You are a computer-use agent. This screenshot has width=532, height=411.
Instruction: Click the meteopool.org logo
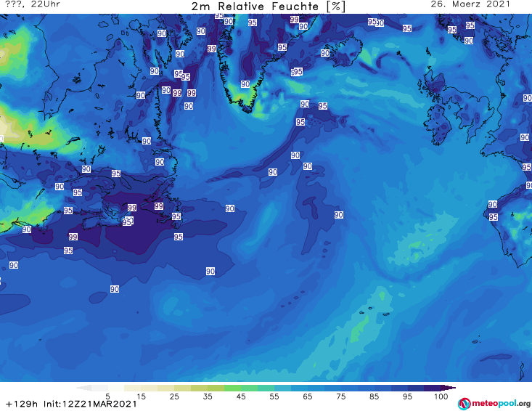(x=494, y=404)
